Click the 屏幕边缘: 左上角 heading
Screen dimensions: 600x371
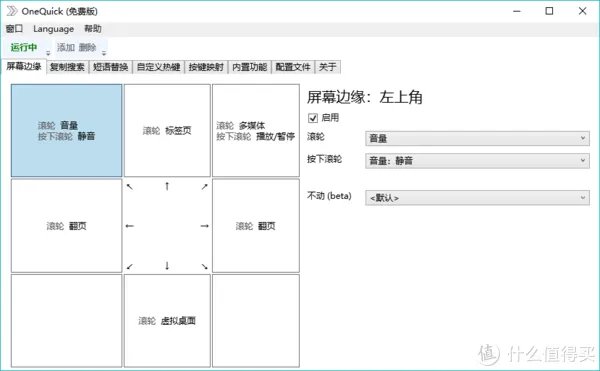coord(365,97)
